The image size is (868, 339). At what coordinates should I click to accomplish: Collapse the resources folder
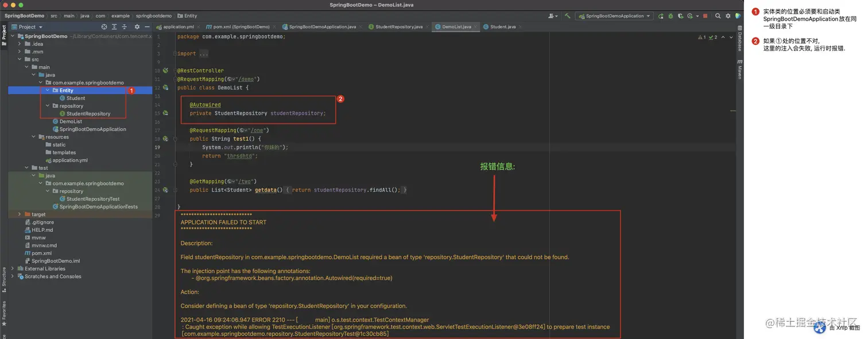click(34, 137)
